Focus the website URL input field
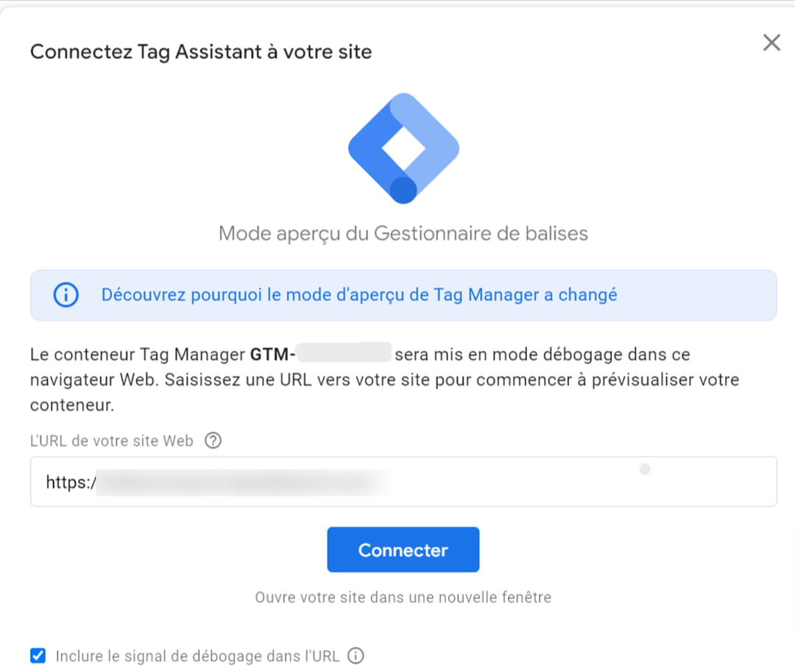Screen dimensions: 795x672 (403, 481)
